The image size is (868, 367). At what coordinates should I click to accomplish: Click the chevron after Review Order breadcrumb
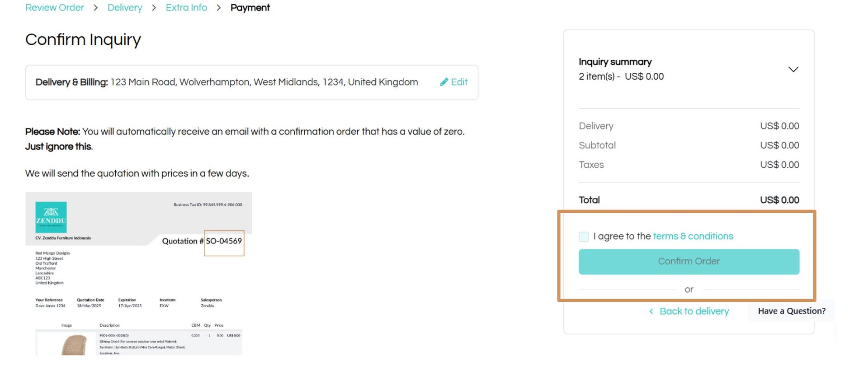[x=95, y=8]
